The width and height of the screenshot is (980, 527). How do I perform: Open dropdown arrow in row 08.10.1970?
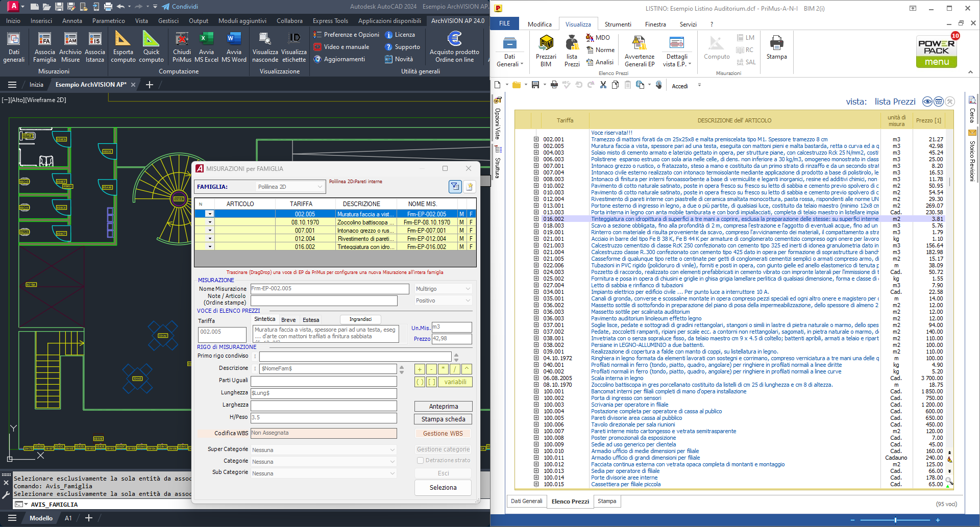(210, 222)
